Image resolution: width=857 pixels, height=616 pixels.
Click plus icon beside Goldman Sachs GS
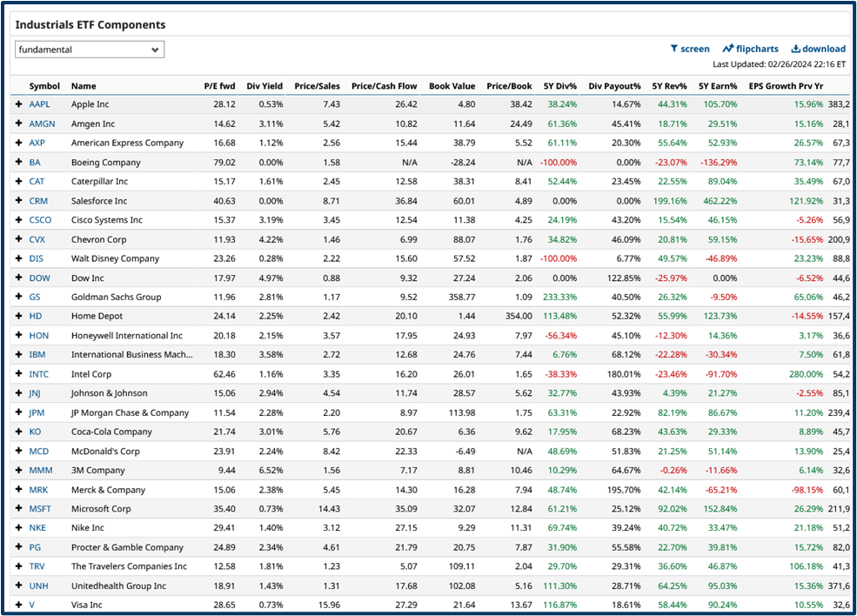(x=18, y=297)
